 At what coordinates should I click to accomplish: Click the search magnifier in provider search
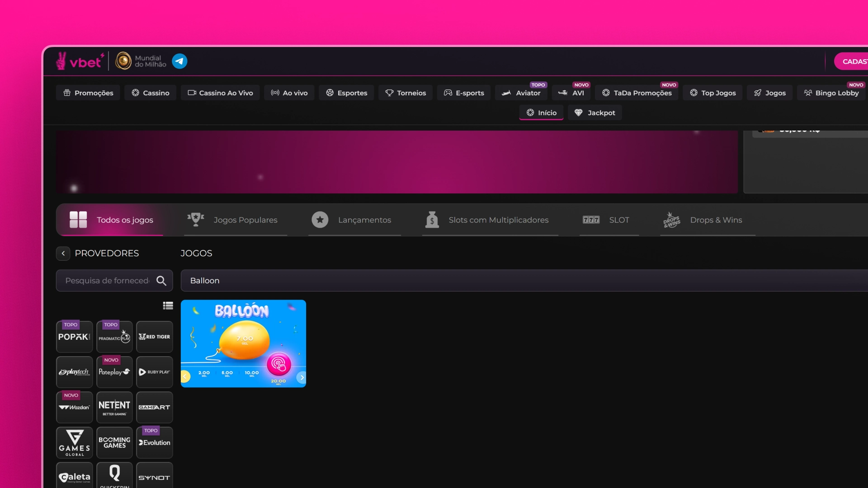pos(161,281)
